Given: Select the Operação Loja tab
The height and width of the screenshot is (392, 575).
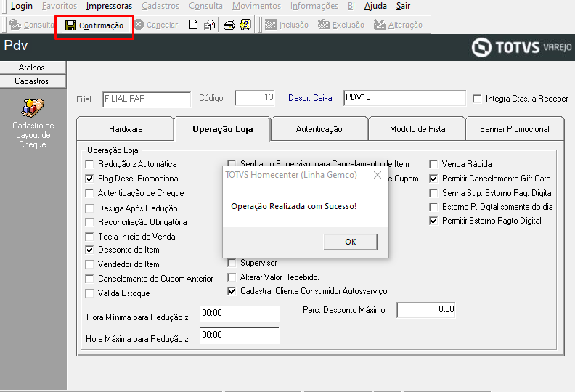Looking at the screenshot, I should pos(223,129).
